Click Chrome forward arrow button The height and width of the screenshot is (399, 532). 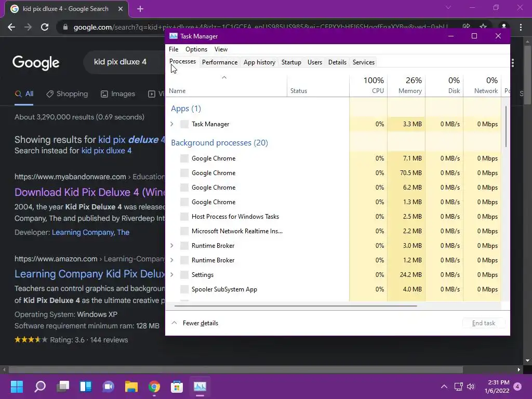click(x=28, y=27)
